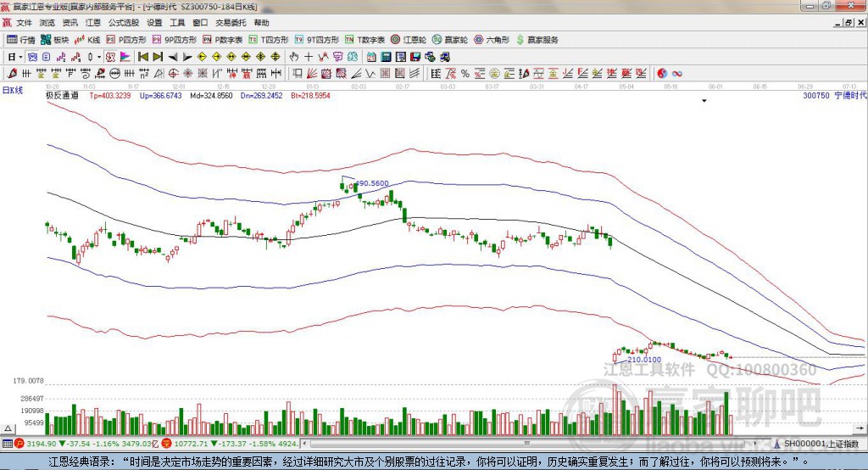The height and width of the screenshot is (470, 868).
Task: Click the scroll right arrow button
Action: pyautogui.click(x=755, y=444)
